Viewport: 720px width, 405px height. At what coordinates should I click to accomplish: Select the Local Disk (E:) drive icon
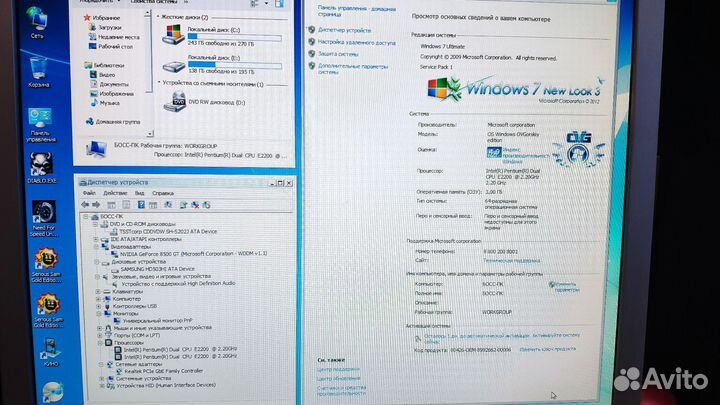click(174, 66)
